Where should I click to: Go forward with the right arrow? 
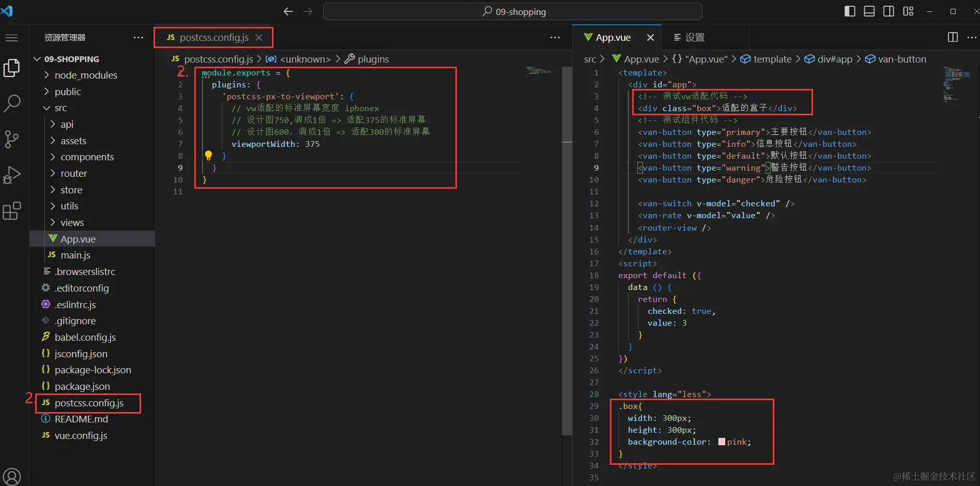coord(308,11)
